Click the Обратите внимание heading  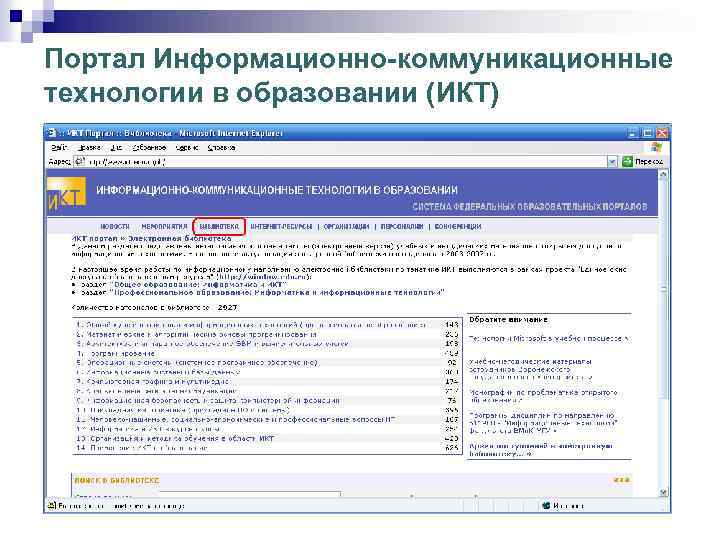point(508,320)
